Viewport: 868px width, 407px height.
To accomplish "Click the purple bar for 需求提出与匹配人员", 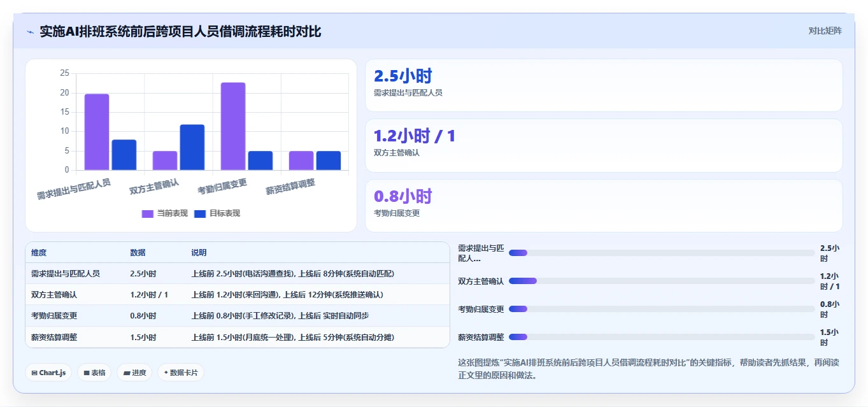I will click(x=97, y=132).
